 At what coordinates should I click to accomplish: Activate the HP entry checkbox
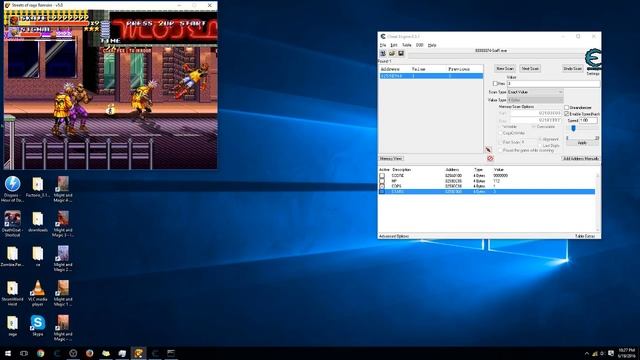(x=382, y=181)
